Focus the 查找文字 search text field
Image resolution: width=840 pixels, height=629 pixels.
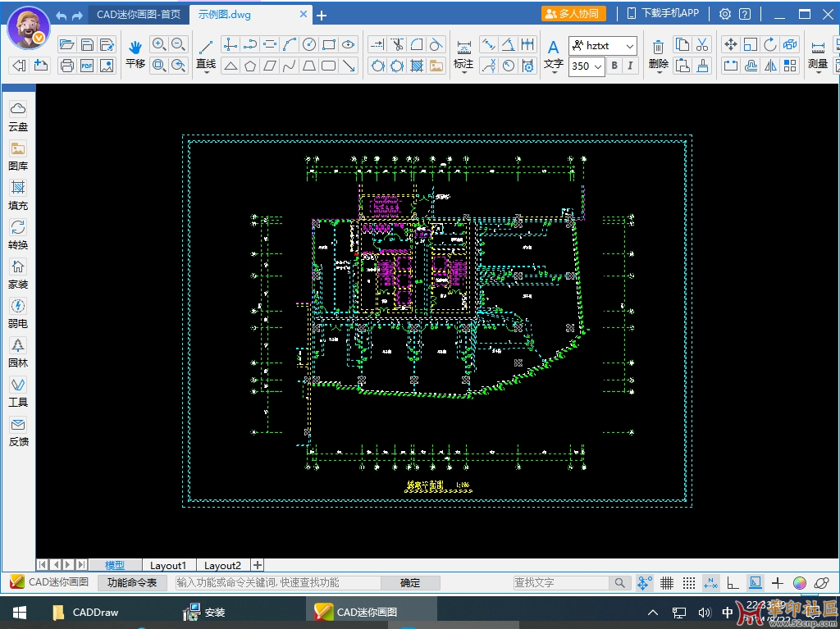pyautogui.click(x=561, y=582)
